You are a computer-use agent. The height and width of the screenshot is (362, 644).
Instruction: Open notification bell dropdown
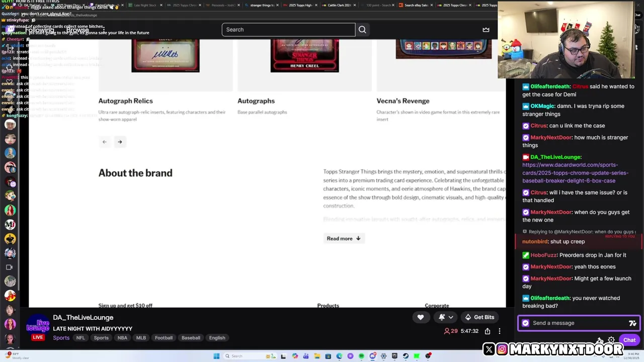point(446,317)
